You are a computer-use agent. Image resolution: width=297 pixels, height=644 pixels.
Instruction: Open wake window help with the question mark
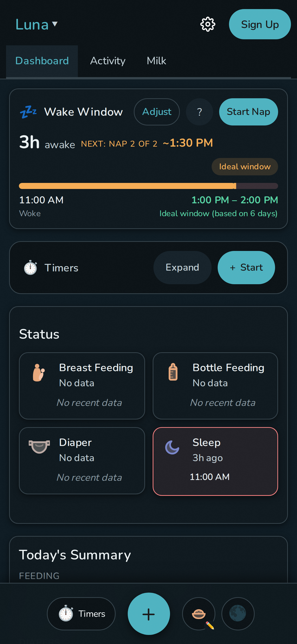pos(200,111)
